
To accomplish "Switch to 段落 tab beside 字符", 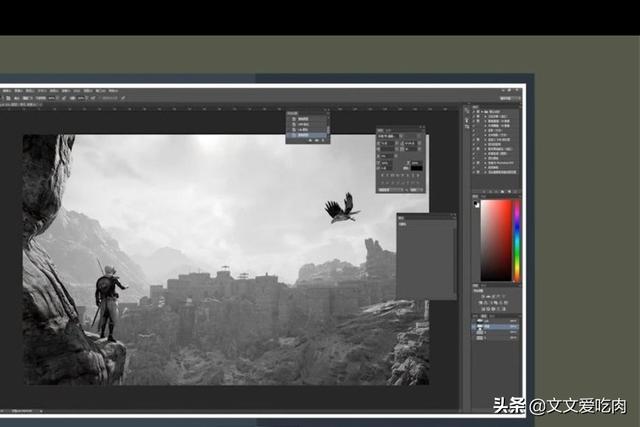I will click(389, 130).
